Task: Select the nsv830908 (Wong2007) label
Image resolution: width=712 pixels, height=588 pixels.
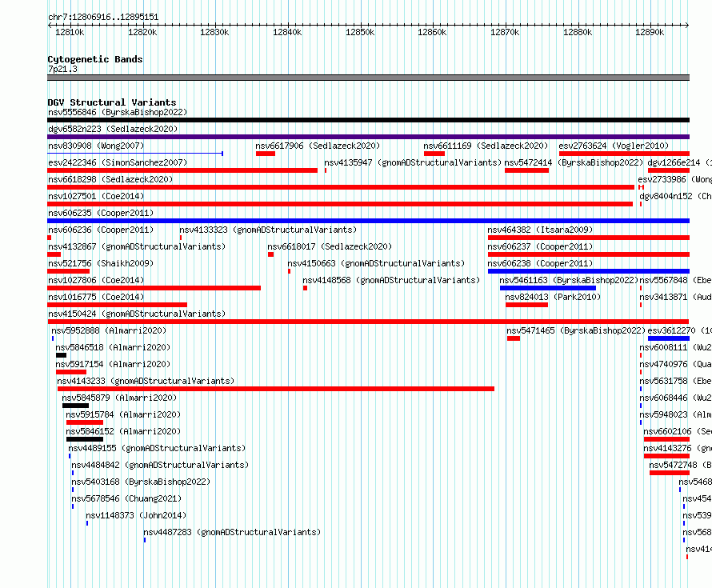Action: [x=96, y=146]
